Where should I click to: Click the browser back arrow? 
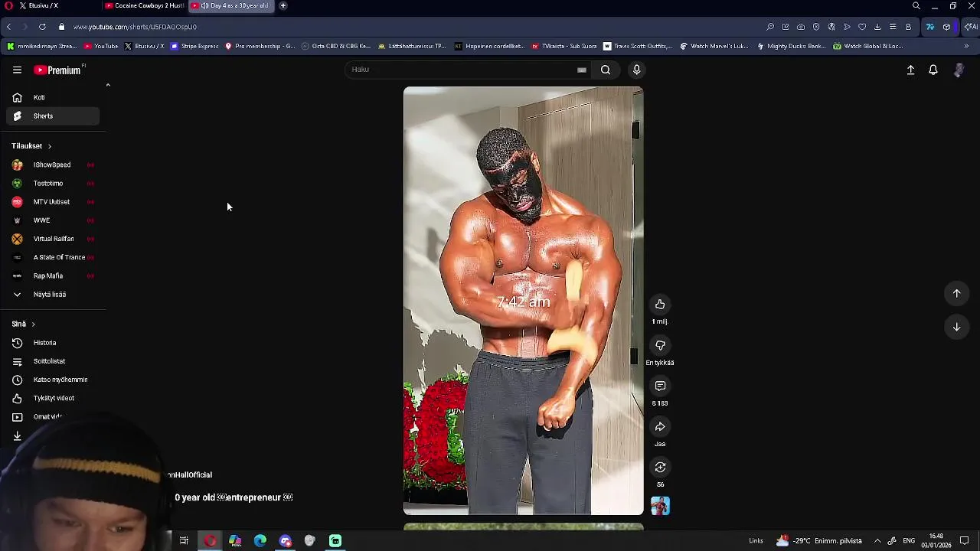pos(8,27)
